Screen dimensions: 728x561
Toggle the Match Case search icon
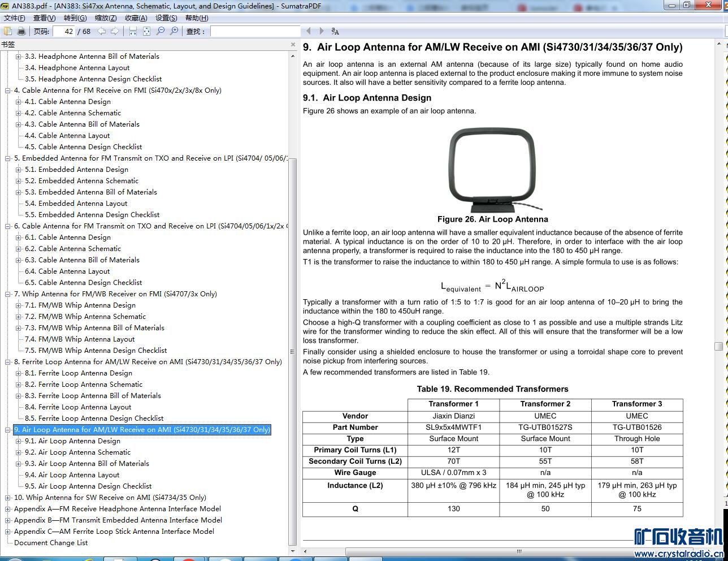[x=335, y=31]
